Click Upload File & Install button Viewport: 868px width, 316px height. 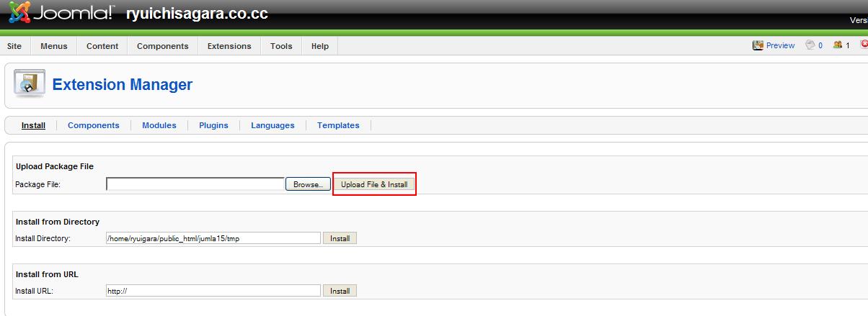coord(374,184)
